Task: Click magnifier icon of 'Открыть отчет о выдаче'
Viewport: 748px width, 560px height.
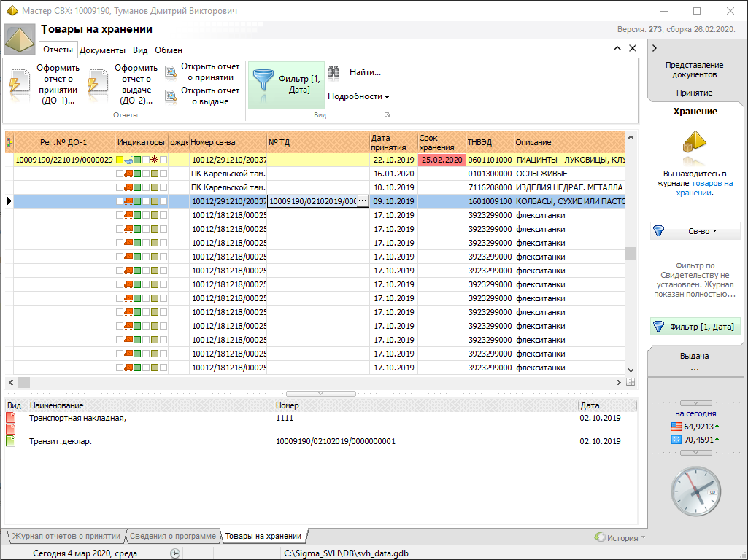Action: click(171, 96)
